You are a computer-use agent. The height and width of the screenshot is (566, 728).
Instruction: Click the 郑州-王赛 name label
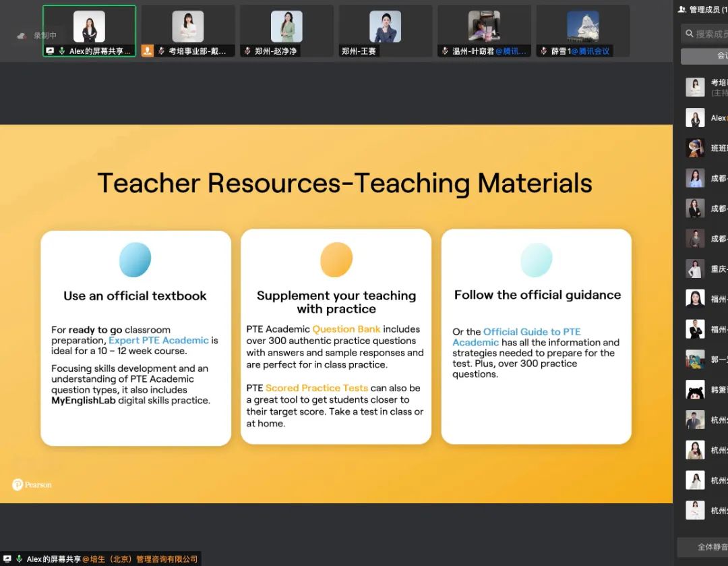(x=359, y=51)
